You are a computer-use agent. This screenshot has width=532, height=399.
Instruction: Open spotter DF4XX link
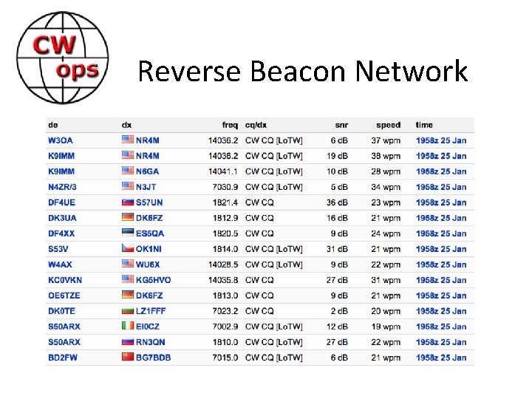[x=61, y=233]
